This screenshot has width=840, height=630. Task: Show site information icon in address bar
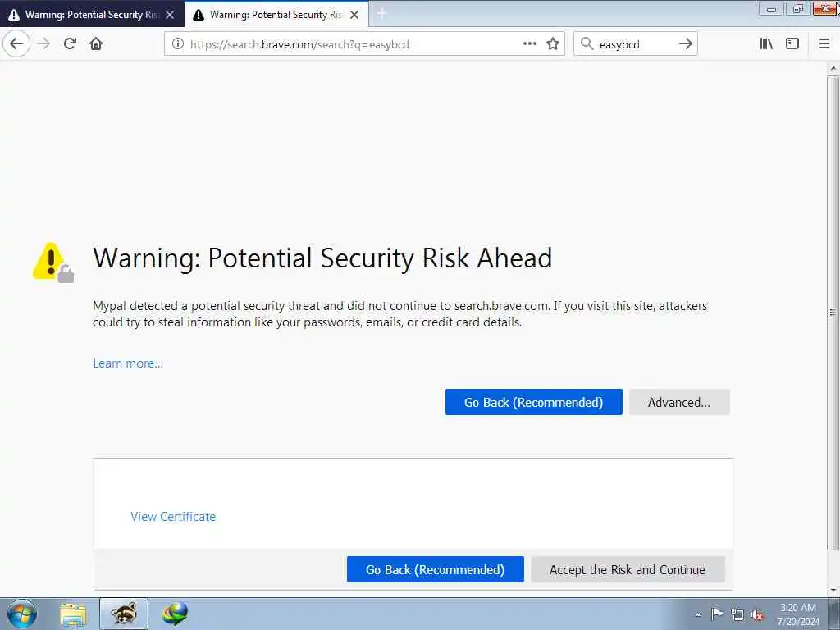pyautogui.click(x=178, y=44)
